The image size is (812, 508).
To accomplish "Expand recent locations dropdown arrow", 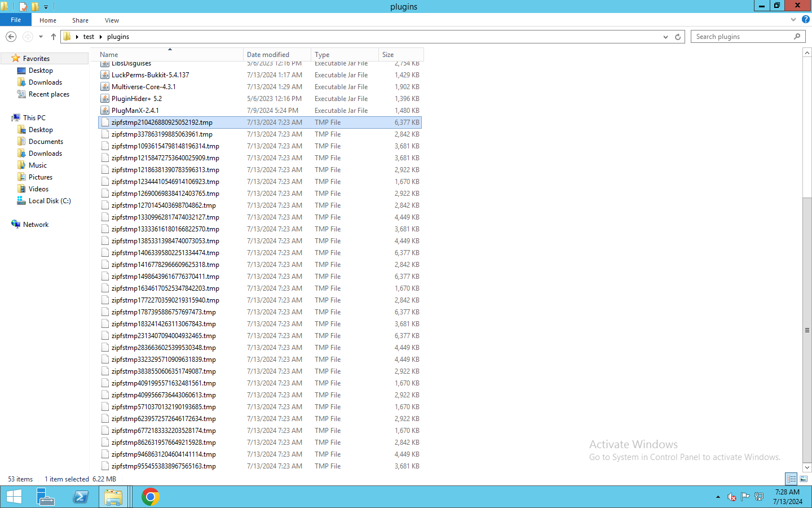I will (41, 37).
